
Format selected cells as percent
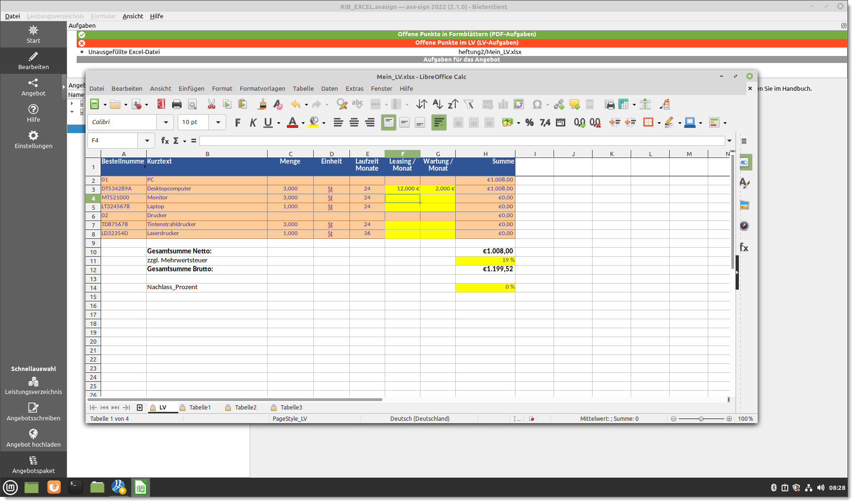pyautogui.click(x=529, y=122)
